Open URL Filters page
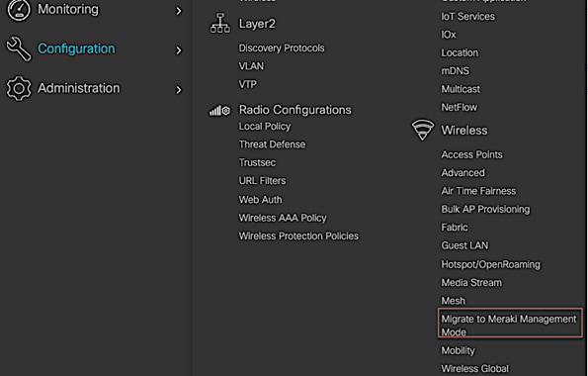 [263, 181]
